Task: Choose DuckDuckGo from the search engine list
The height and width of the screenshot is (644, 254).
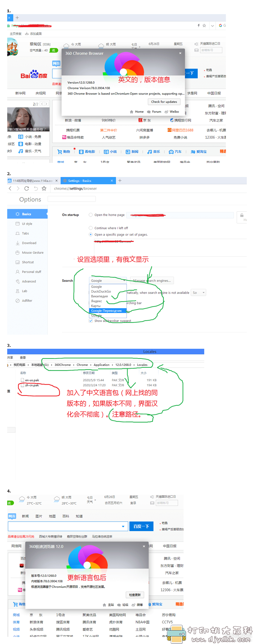Action: click(x=108, y=291)
